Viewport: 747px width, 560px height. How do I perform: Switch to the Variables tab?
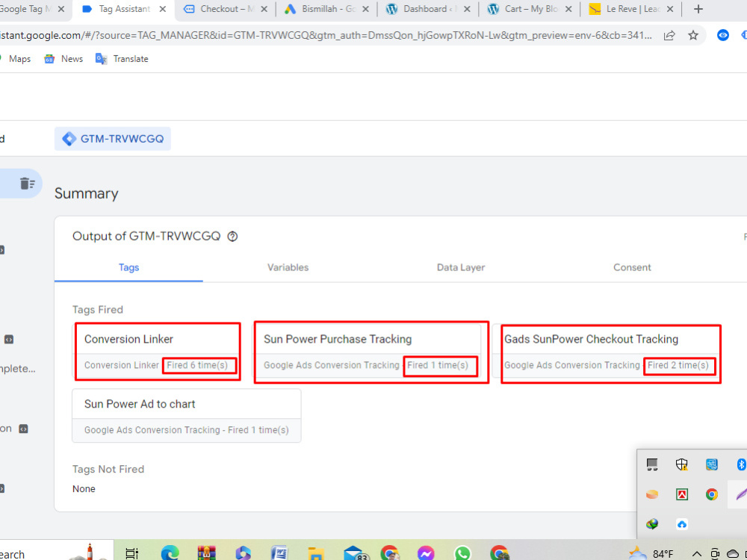tap(288, 267)
